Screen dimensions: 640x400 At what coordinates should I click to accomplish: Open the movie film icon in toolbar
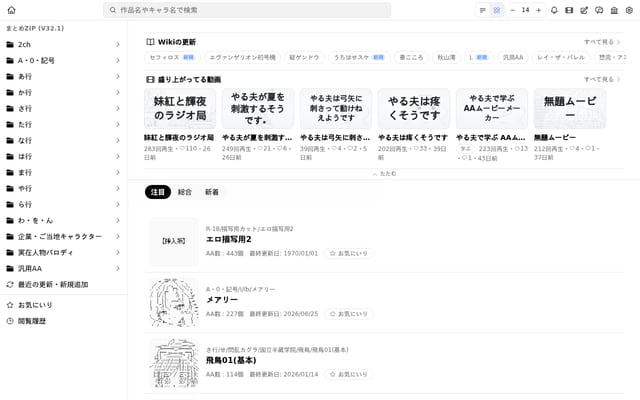pyautogui.click(x=569, y=10)
